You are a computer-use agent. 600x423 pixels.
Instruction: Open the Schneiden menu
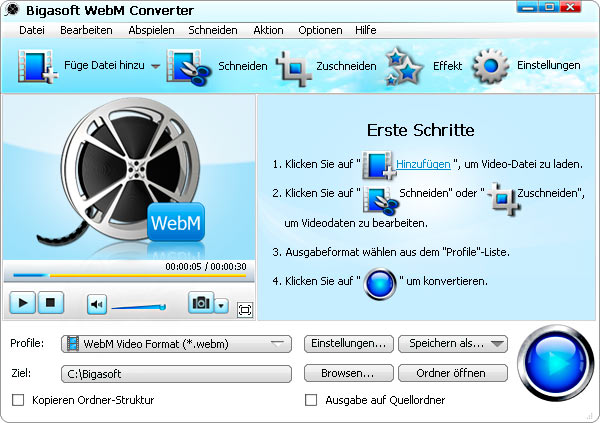tap(213, 30)
